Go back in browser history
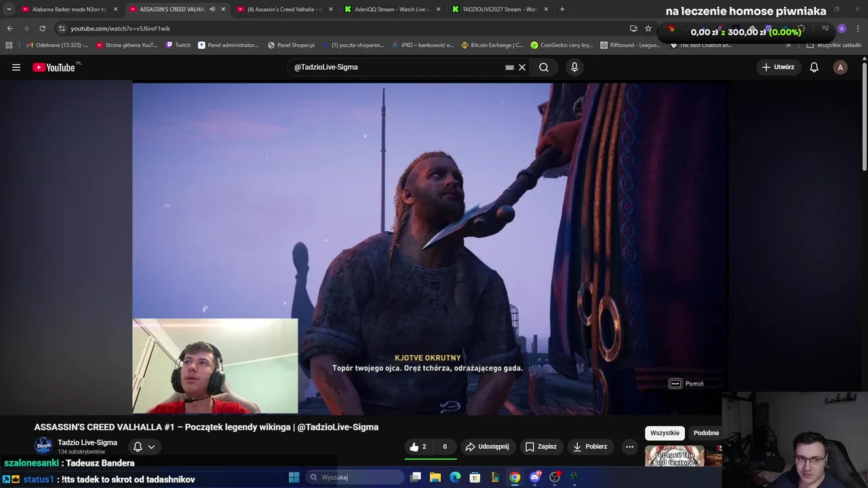 [x=9, y=28]
